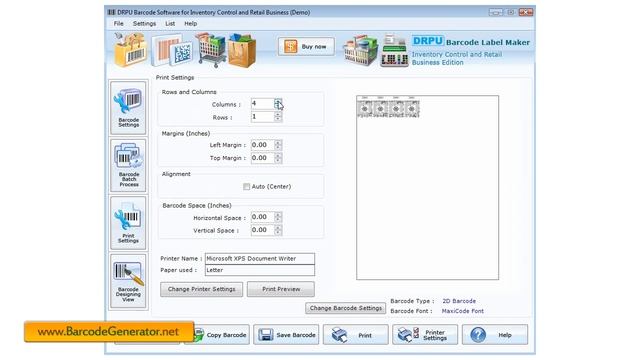The height and width of the screenshot is (360, 640).
Task: Click the Horizontal Space value field
Action: pos(262,217)
